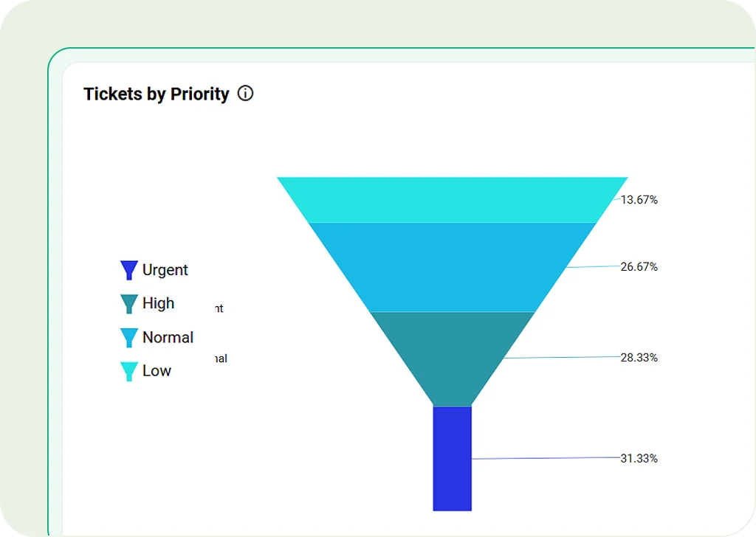
Task: Click the High legend funnel icon
Action: point(128,304)
